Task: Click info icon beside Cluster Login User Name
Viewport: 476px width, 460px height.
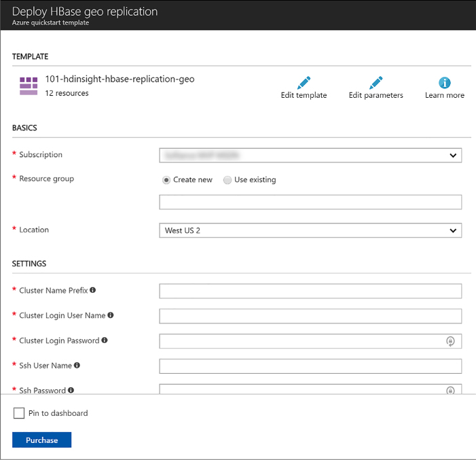Action: pyautogui.click(x=111, y=315)
